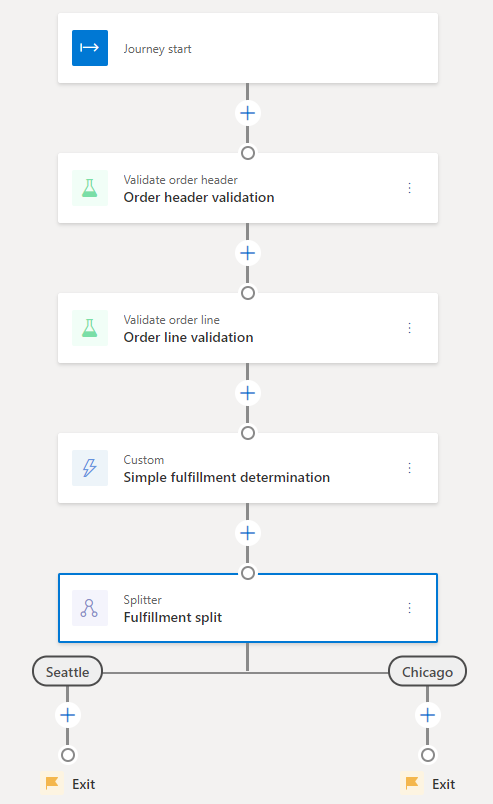Image resolution: width=493 pixels, height=804 pixels.
Task: Open more options for Order line validation
Action: point(409,328)
